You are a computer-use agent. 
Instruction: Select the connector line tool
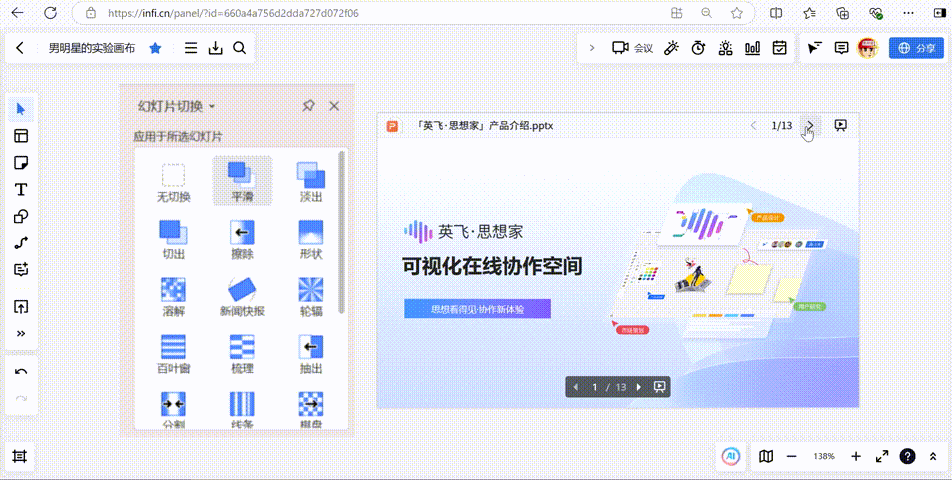click(x=21, y=243)
